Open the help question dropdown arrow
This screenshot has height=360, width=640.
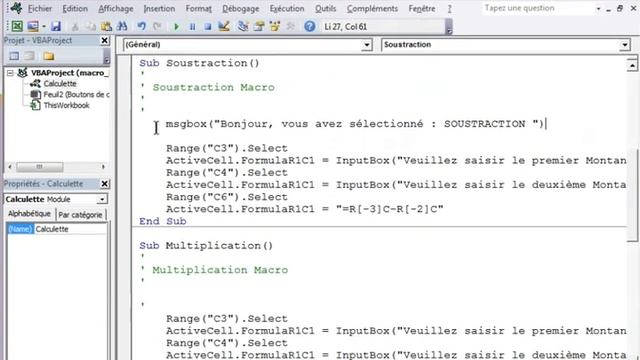click(x=598, y=9)
